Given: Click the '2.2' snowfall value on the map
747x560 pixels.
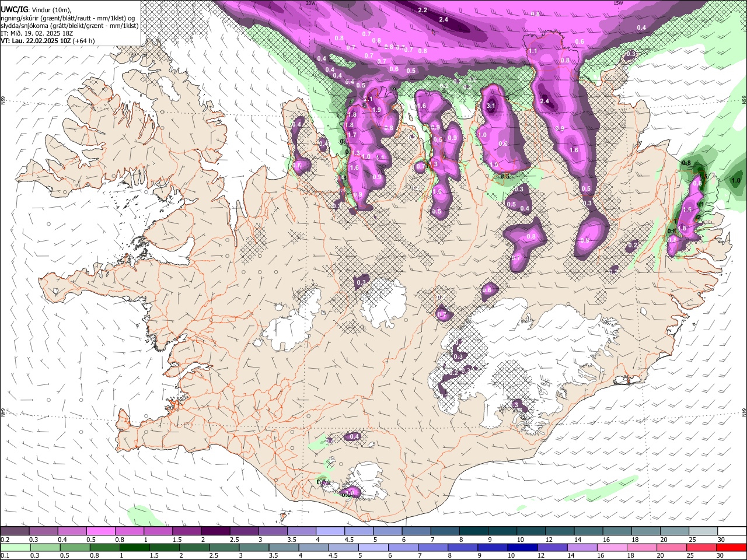Looking at the screenshot, I should click(x=423, y=10).
